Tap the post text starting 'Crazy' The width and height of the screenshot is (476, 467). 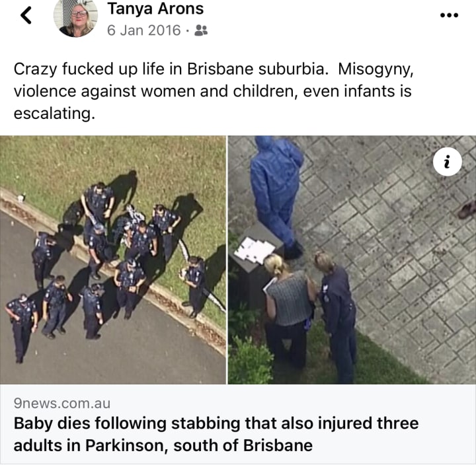pyautogui.click(x=214, y=91)
